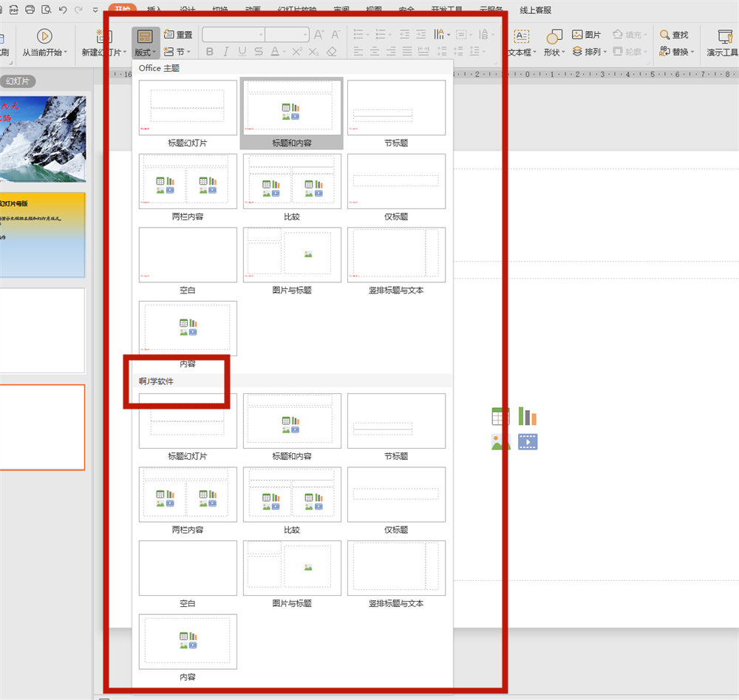739x700 pixels.
Task: Undo the last action
Action: (63, 10)
